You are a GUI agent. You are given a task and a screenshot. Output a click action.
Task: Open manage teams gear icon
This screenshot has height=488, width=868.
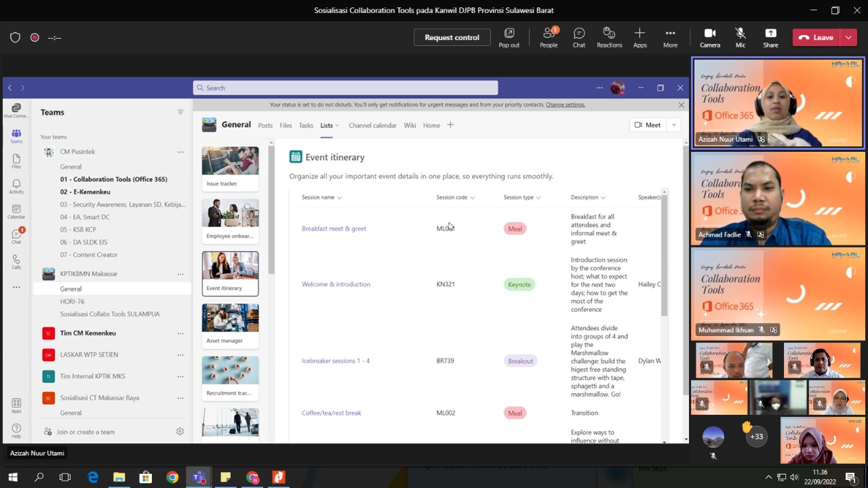coord(180,432)
